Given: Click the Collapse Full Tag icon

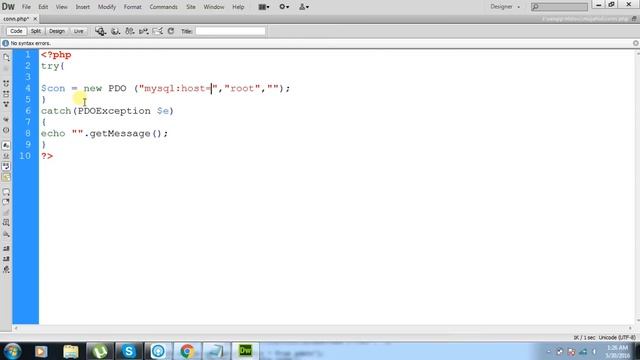Looking at the screenshot, I should click(6, 83).
